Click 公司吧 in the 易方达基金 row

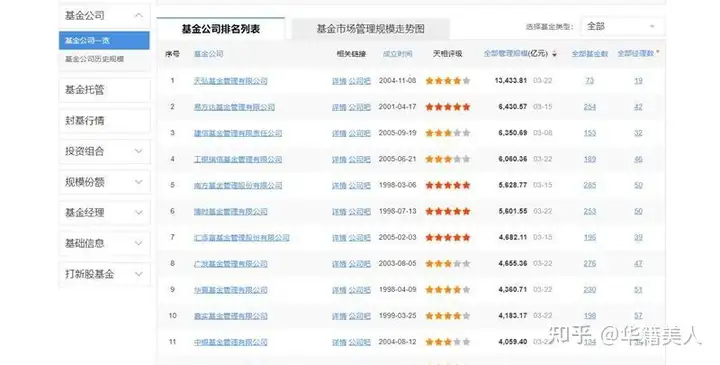coord(360,107)
